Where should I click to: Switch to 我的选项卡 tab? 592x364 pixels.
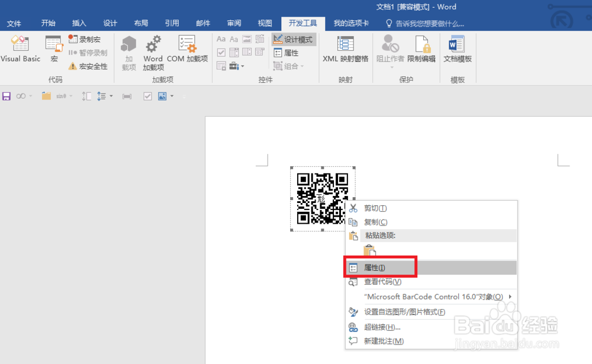coord(351,24)
